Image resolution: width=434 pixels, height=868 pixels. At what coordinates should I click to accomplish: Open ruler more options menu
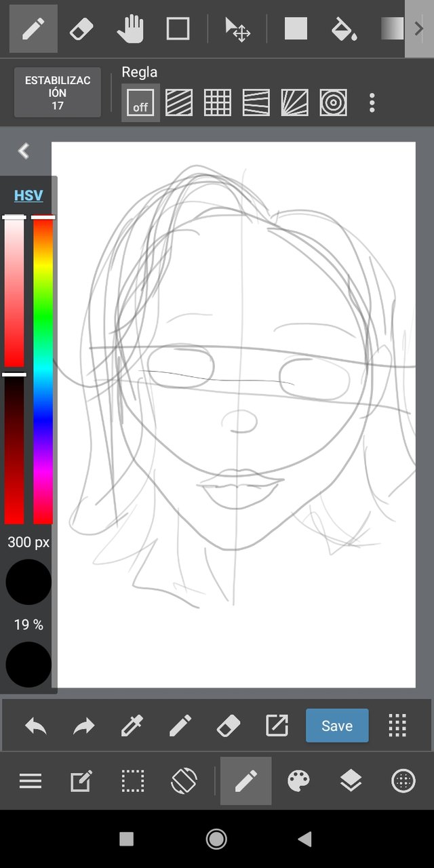coord(372,103)
